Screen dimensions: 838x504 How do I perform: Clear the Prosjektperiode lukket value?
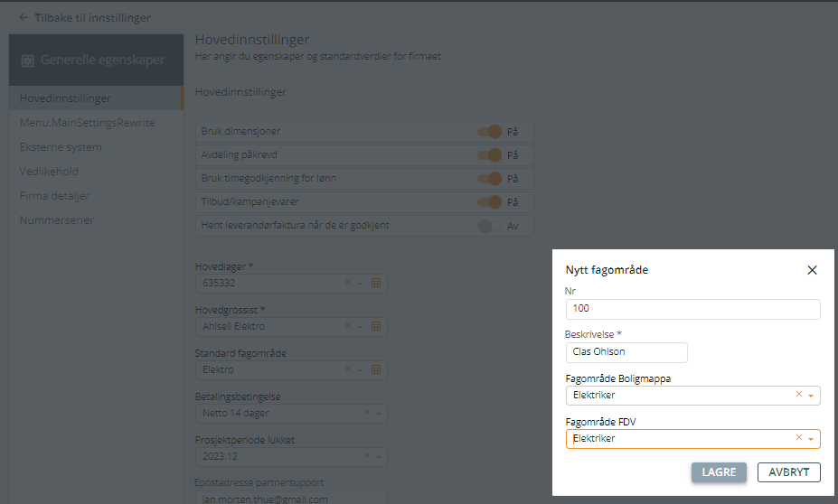[366, 456]
